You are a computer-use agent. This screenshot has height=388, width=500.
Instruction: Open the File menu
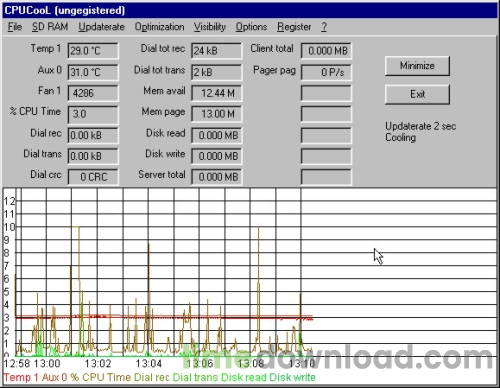pos(15,27)
